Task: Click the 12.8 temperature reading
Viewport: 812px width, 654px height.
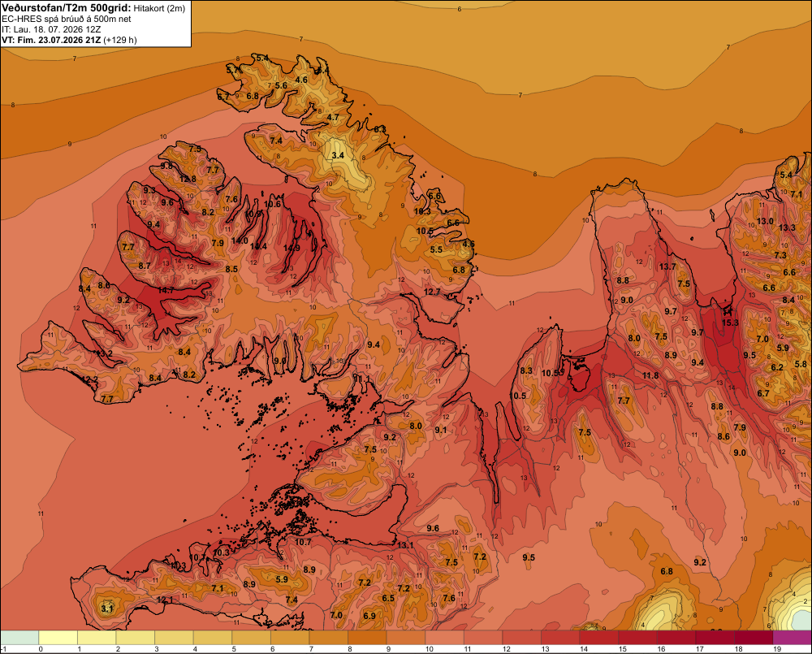Action: pos(188,179)
